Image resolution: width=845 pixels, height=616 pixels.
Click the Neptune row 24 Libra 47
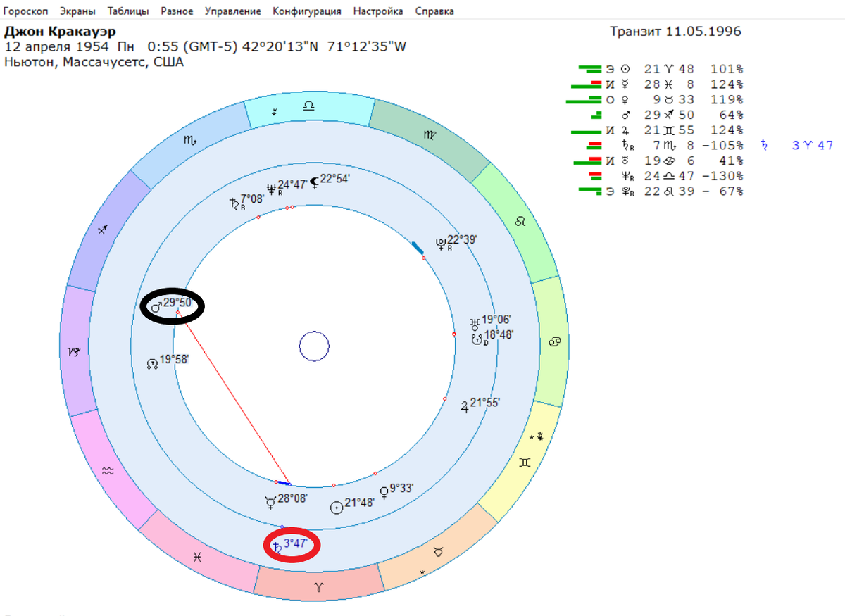pyautogui.click(x=665, y=176)
